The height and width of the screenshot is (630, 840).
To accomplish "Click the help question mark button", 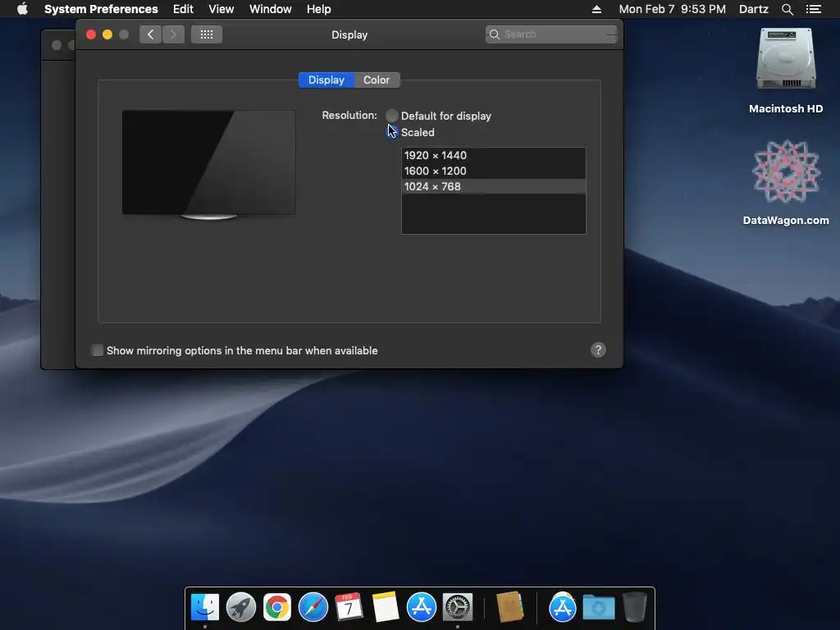I will click(598, 349).
